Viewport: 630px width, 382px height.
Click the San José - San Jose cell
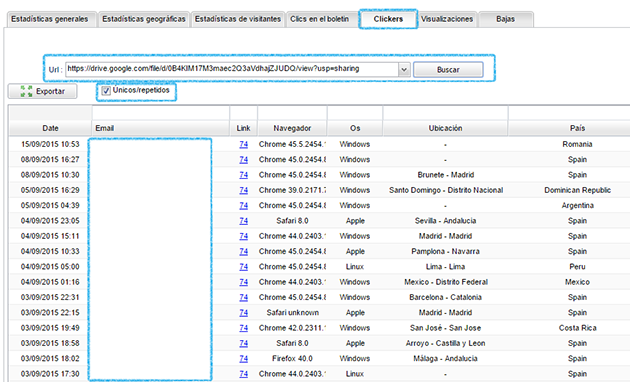(x=445, y=328)
